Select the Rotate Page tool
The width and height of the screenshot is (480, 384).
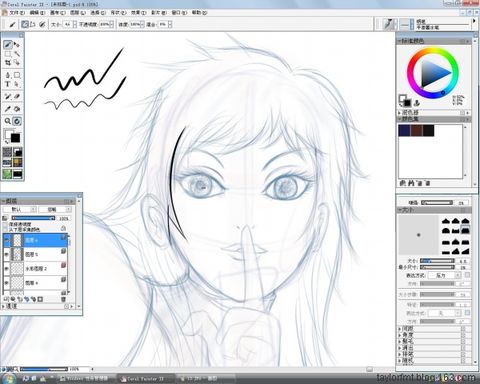[x=17, y=121]
